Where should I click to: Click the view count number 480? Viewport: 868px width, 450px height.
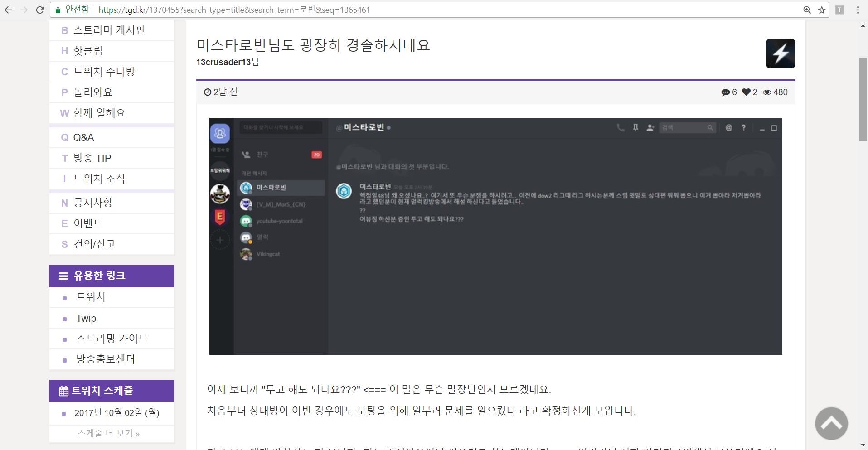781,92
